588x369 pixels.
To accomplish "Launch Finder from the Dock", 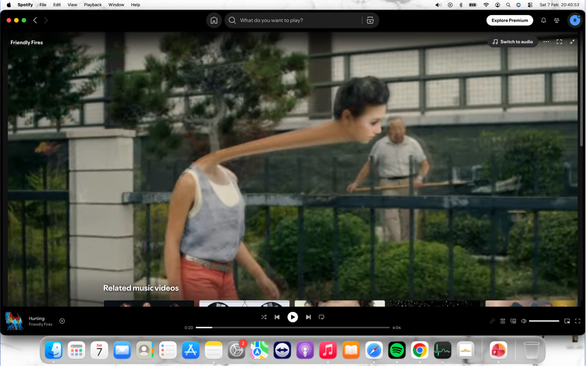I will pos(53,350).
